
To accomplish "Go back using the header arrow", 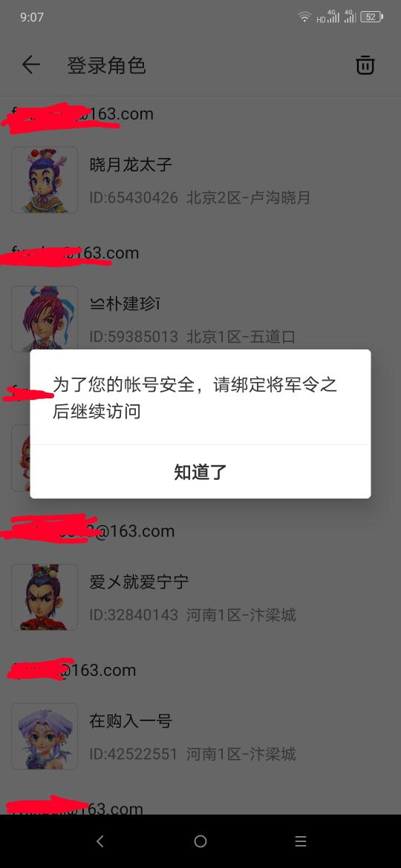I will (31, 65).
